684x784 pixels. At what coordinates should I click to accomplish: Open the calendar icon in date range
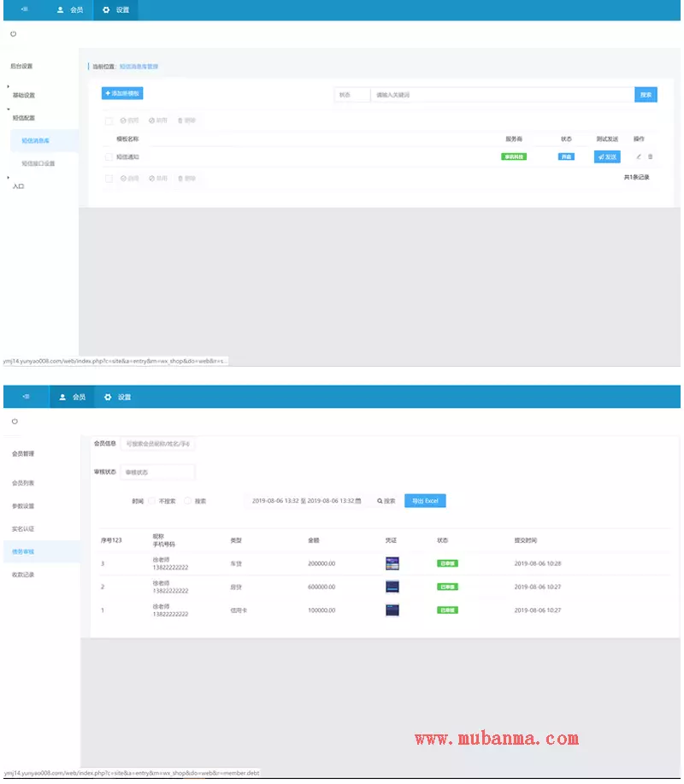point(358,501)
